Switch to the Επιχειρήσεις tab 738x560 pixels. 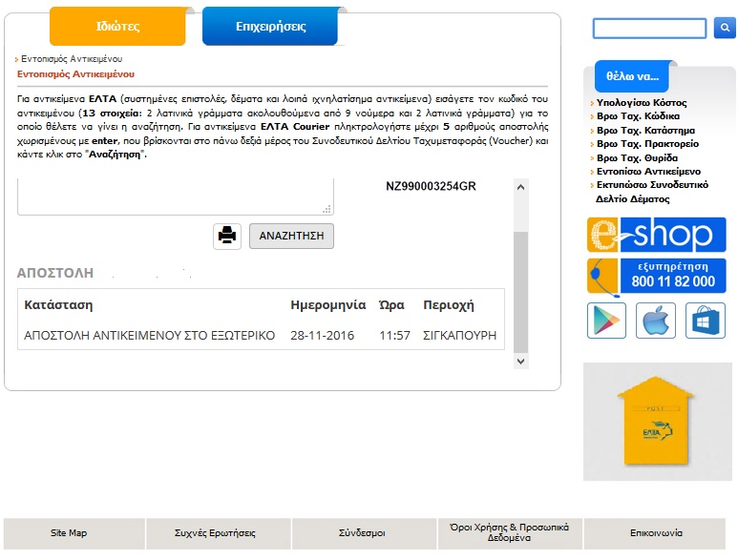(x=269, y=27)
